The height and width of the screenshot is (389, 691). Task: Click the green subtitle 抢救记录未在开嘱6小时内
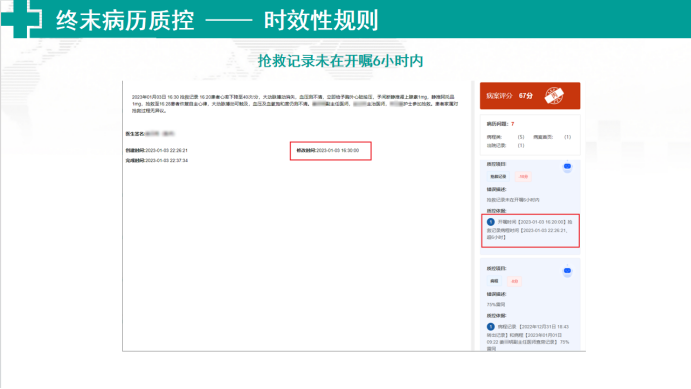pos(340,61)
